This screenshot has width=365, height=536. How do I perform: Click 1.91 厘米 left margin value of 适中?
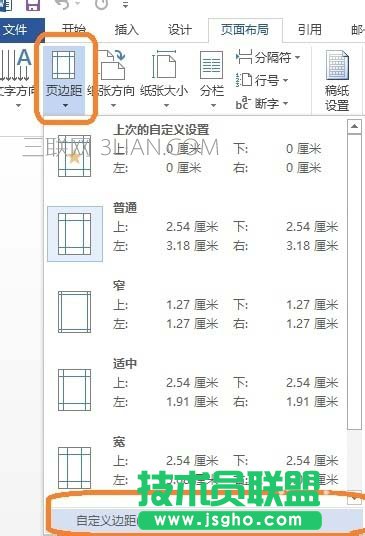[x=192, y=402]
